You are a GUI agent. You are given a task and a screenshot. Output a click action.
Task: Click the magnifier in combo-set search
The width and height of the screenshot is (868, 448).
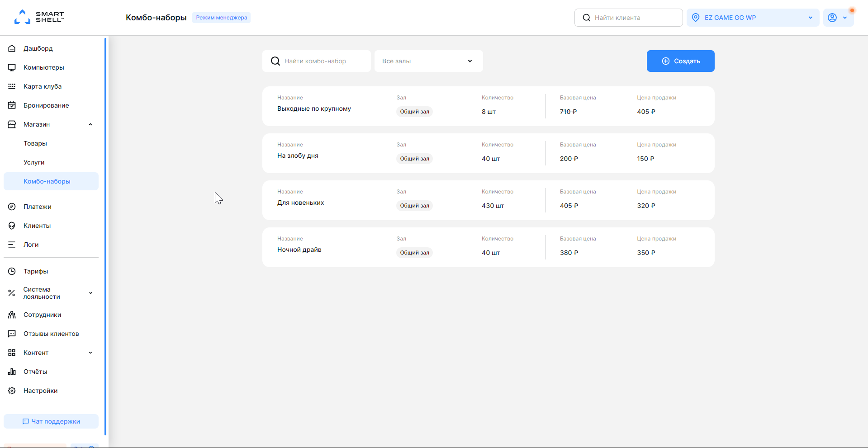[275, 61]
